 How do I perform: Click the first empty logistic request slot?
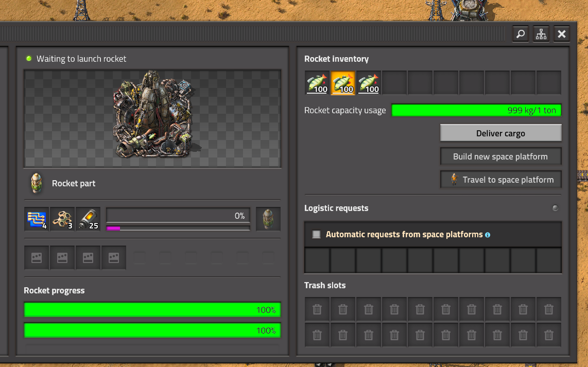[x=317, y=260]
